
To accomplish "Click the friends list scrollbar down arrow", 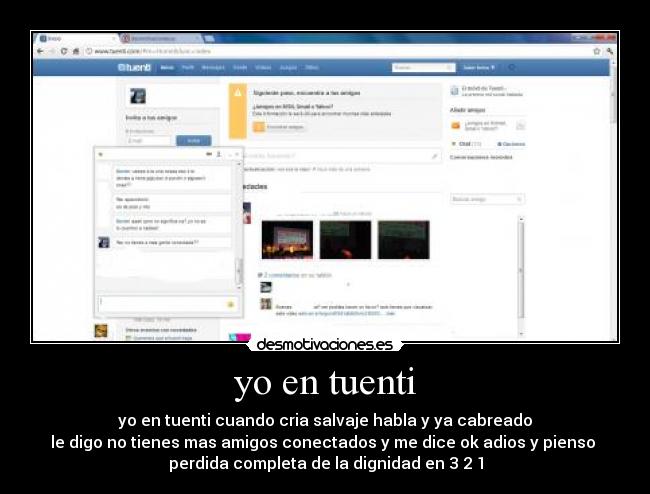I will coord(521,333).
